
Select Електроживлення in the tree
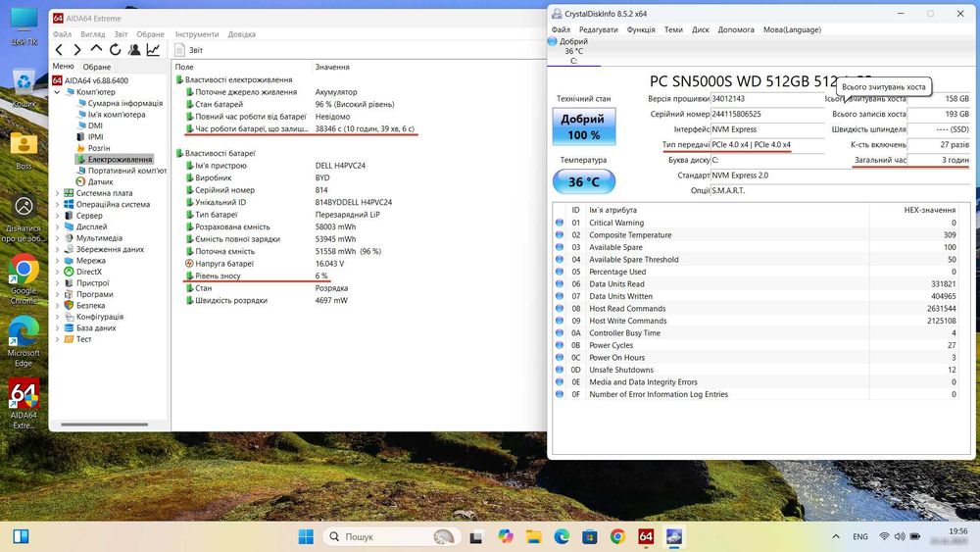[120, 160]
